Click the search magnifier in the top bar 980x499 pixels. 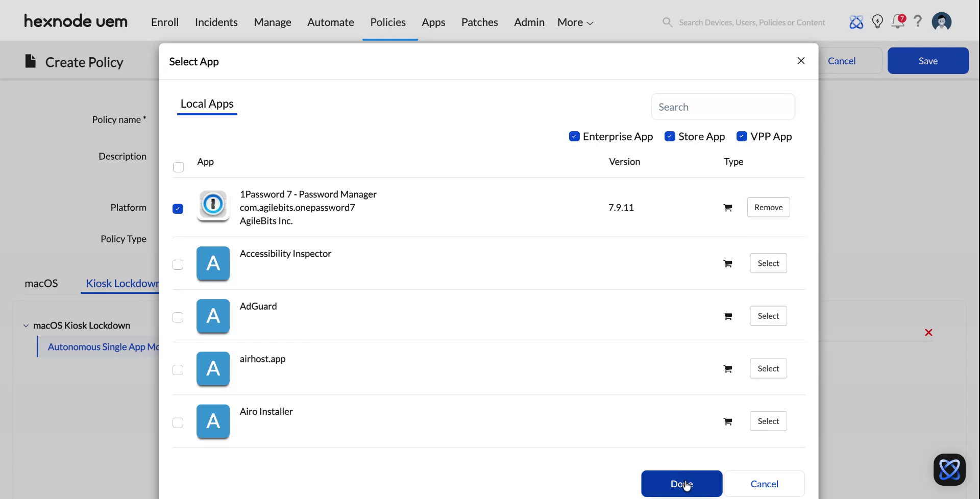[x=667, y=22]
